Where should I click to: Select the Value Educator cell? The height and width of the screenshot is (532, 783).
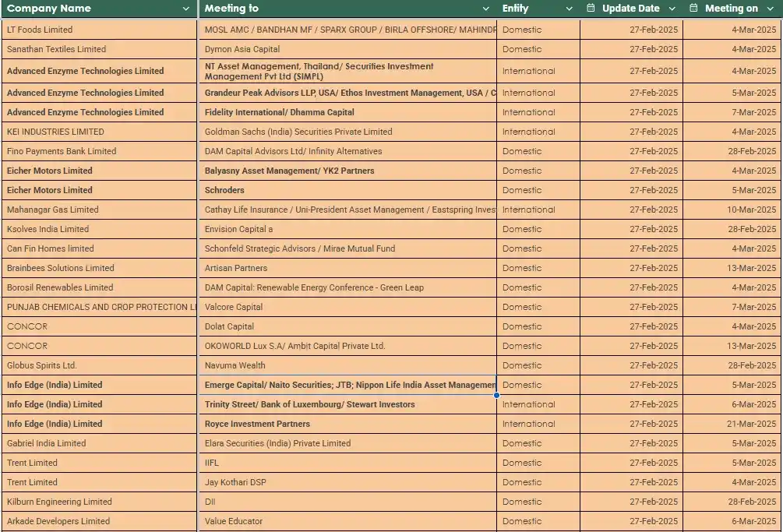point(347,521)
